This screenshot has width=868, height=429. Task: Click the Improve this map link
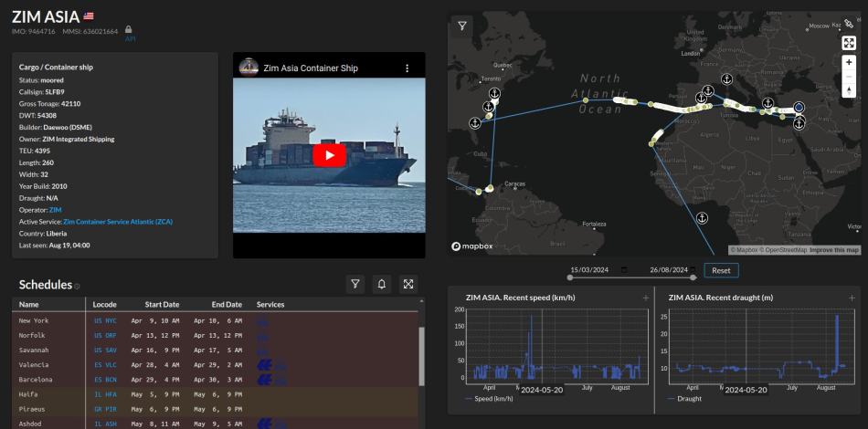(835, 250)
